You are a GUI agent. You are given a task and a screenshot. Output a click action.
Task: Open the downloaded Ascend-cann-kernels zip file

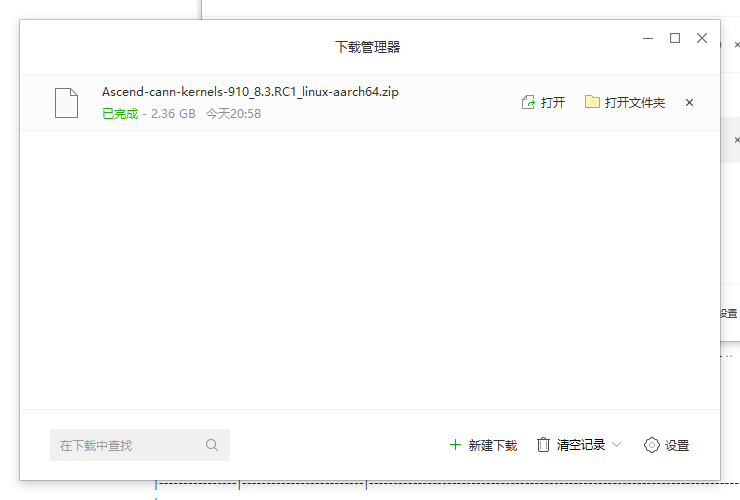pyautogui.click(x=543, y=102)
